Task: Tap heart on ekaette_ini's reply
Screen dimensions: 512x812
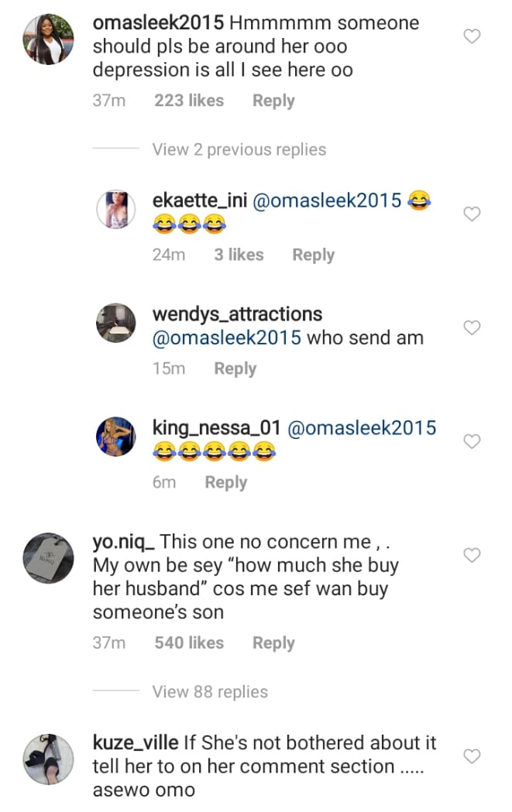Action: click(472, 214)
